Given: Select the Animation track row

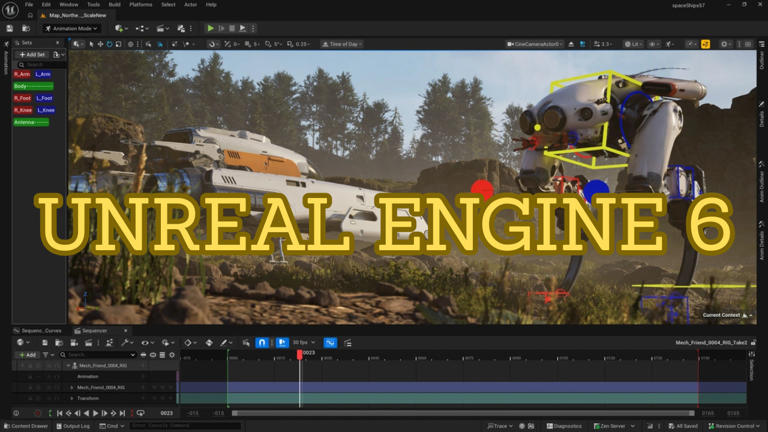Looking at the screenshot, I should [95, 377].
